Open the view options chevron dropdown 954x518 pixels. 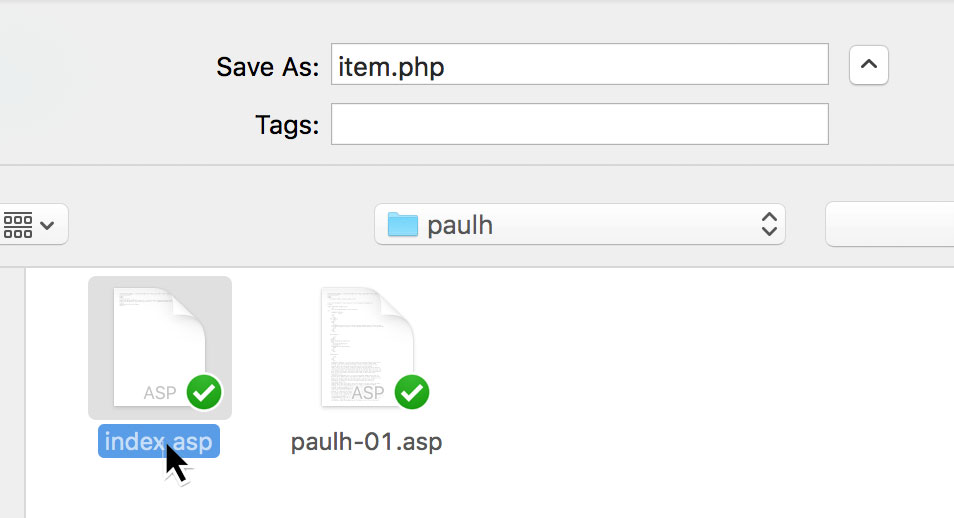47,225
